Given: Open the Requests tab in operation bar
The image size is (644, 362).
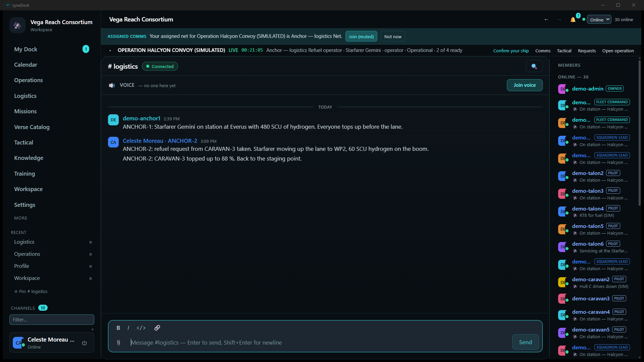Looking at the screenshot, I should point(587,51).
